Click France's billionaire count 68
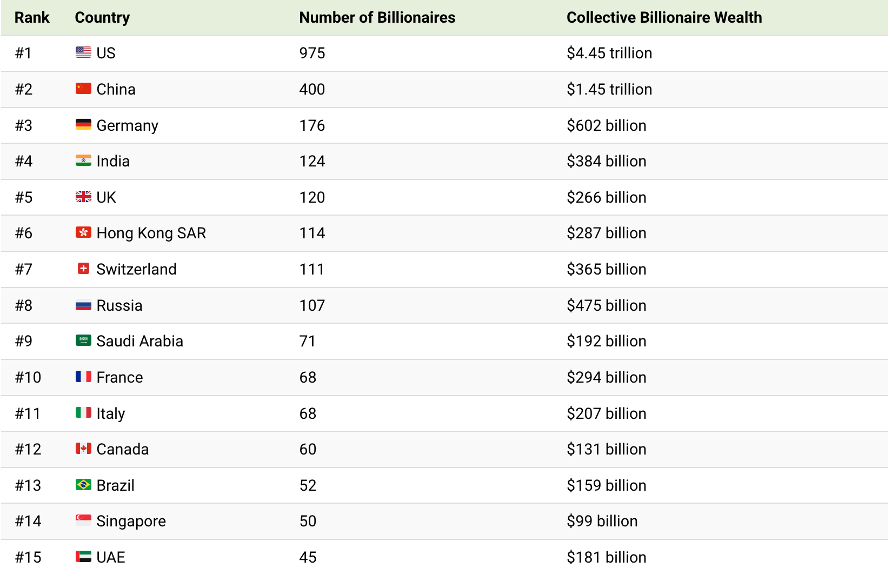 (x=308, y=377)
